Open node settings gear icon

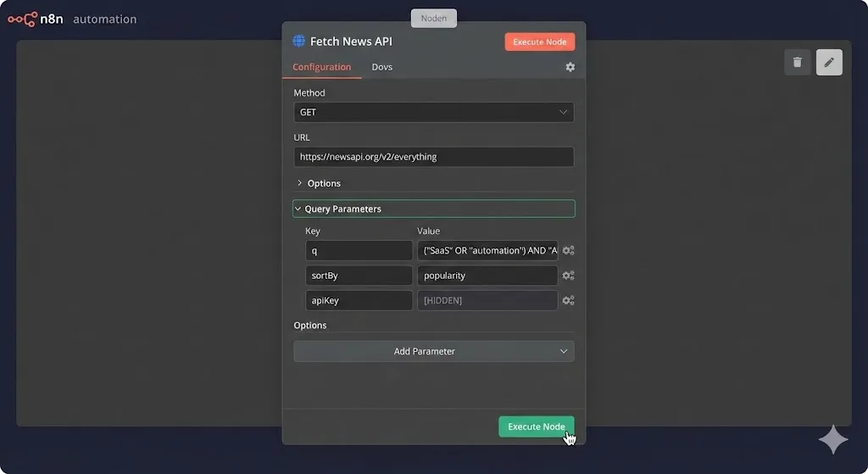[x=570, y=67]
